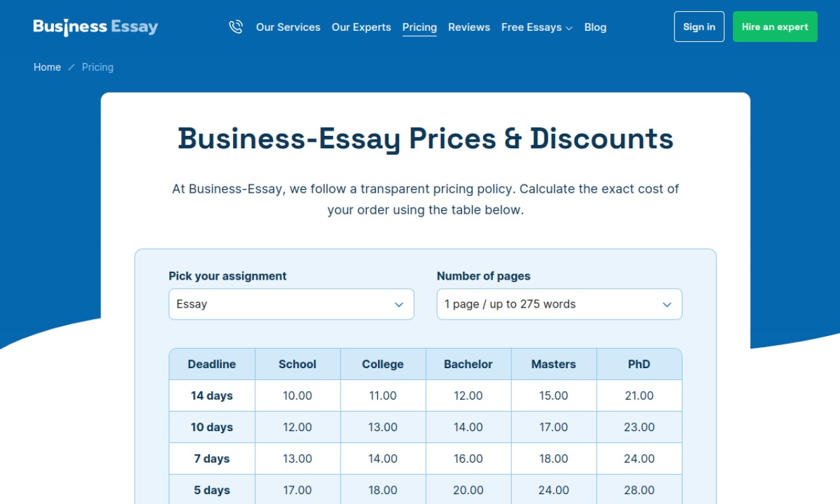Open the Business Essay logo homepage
Viewport: 840px width, 504px height.
pos(96,27)
